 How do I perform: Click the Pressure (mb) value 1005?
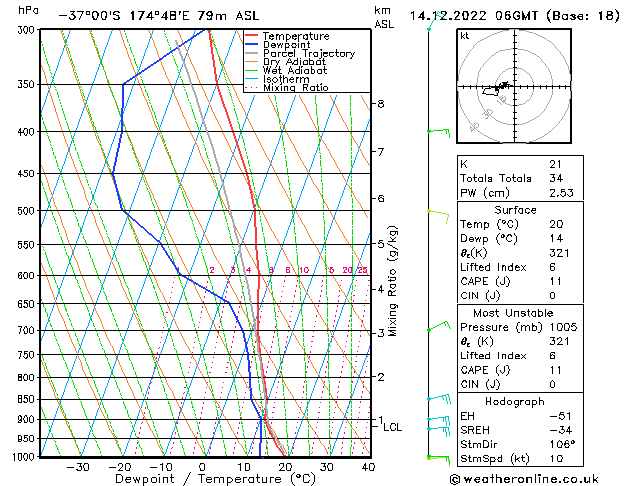click(x=563, y=327)
